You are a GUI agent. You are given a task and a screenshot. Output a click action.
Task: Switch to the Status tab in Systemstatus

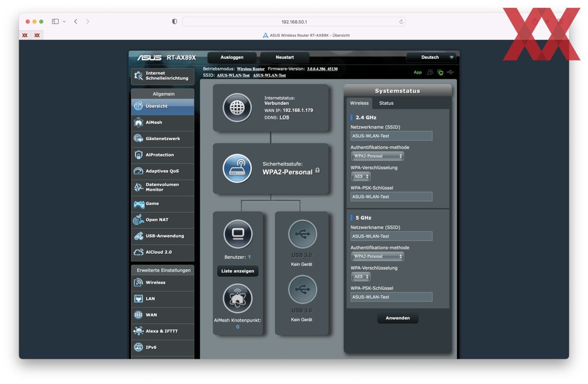(x=386, y=103)
